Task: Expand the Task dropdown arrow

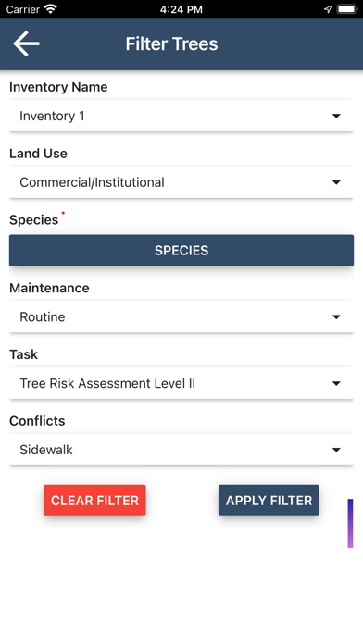Action: 336,384
